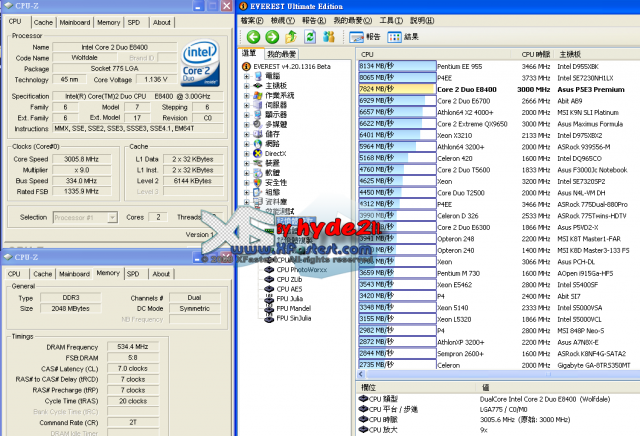Click the green Back arrow in EVEREST toolbar

[253, 37]
